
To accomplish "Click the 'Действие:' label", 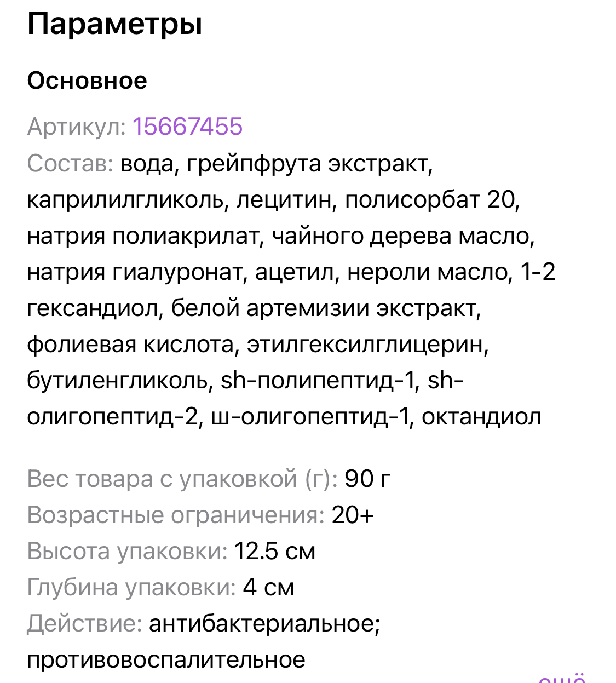I will point(85,623).
